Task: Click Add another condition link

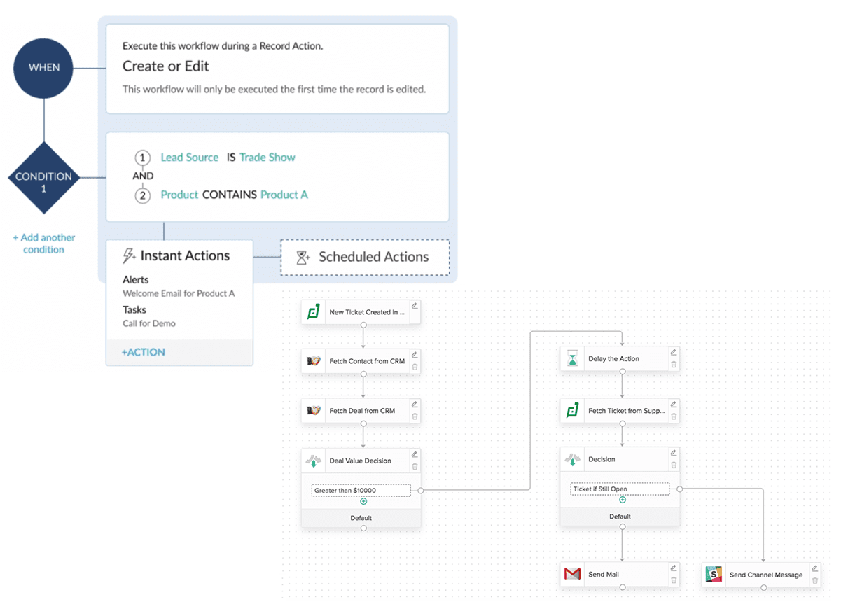Action: [x=43, y=244]
